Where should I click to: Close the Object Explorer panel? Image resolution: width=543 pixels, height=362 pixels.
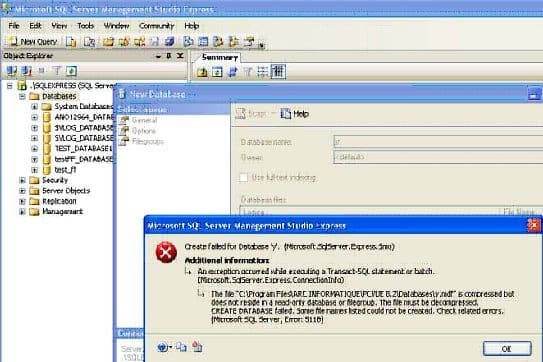coord(180,55)
